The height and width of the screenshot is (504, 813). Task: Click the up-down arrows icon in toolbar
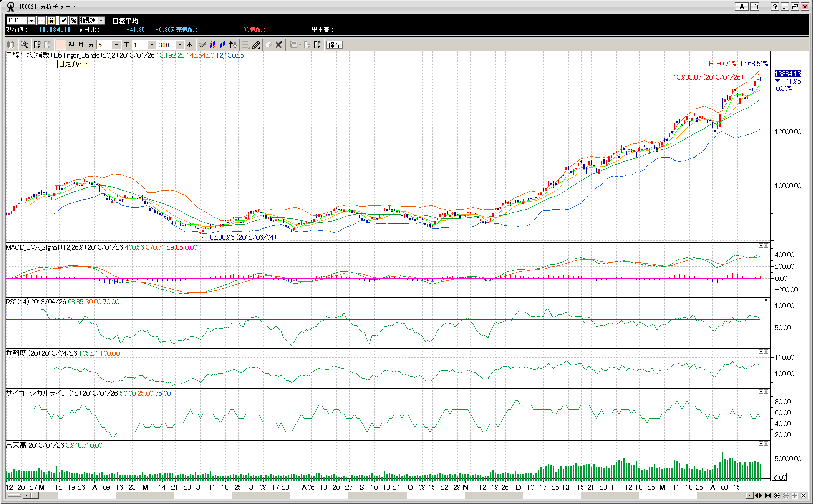click(x=233, y=45)
